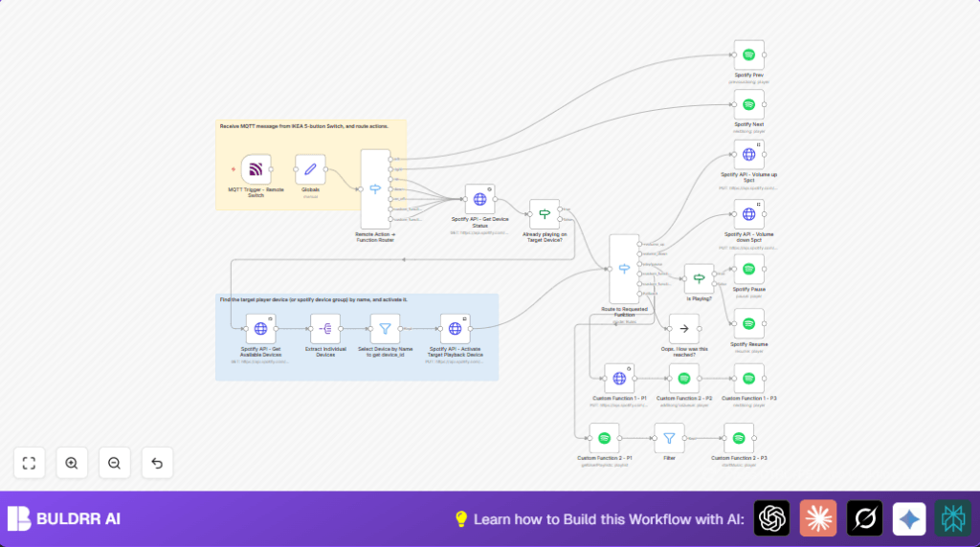Click Learn how to Build this Workflow text
The width and height of the screenshot is (980, 547).
click(609, 519)
